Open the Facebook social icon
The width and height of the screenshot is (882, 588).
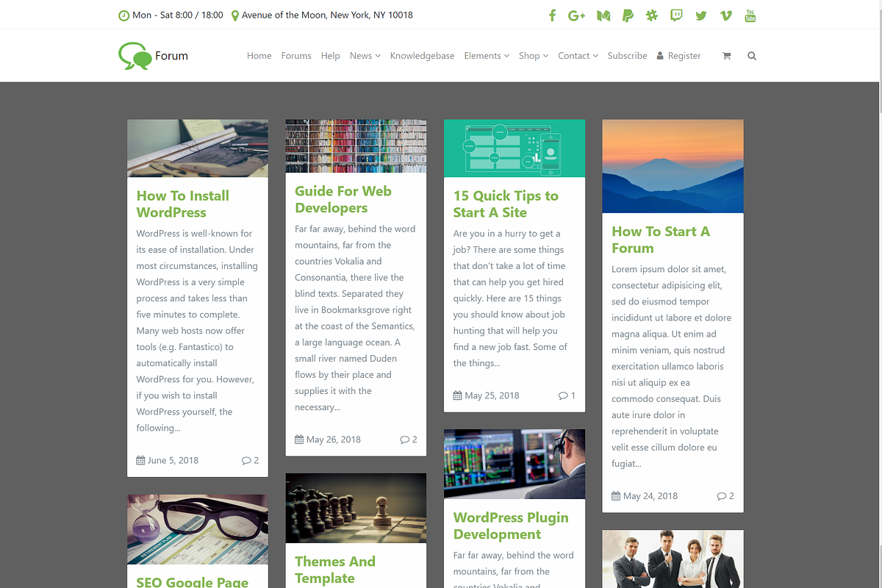(x=552, y=15)
